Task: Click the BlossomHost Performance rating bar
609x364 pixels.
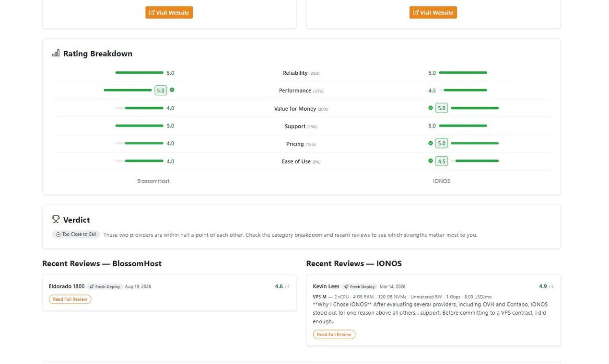Action: point(128,90)
